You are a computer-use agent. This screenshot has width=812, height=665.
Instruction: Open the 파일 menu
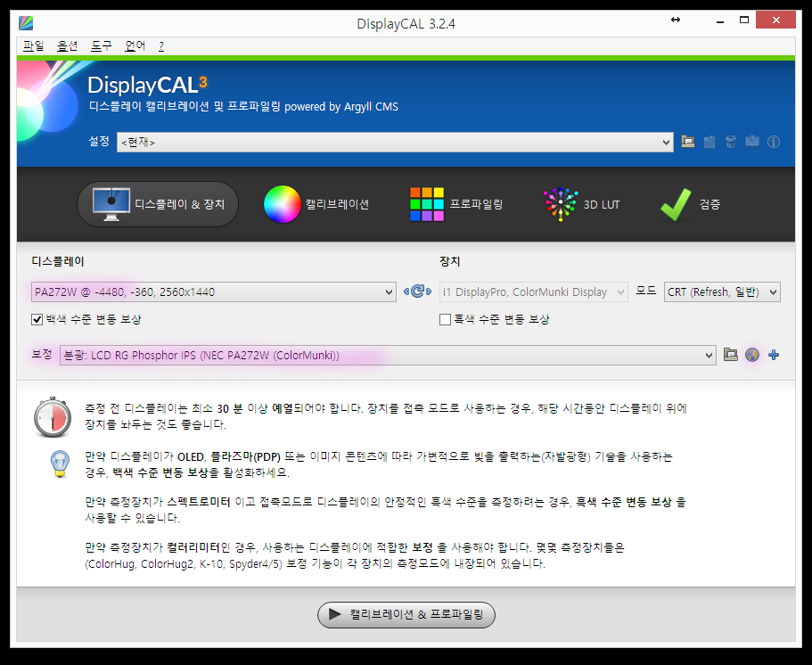tap(33, 45)
